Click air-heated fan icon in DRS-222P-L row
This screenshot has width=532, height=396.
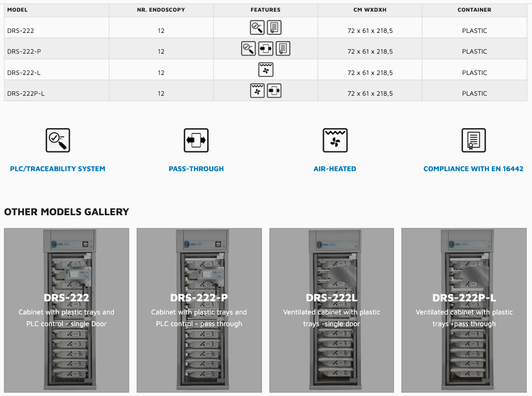pyautogui.click(x=257, y=91)
